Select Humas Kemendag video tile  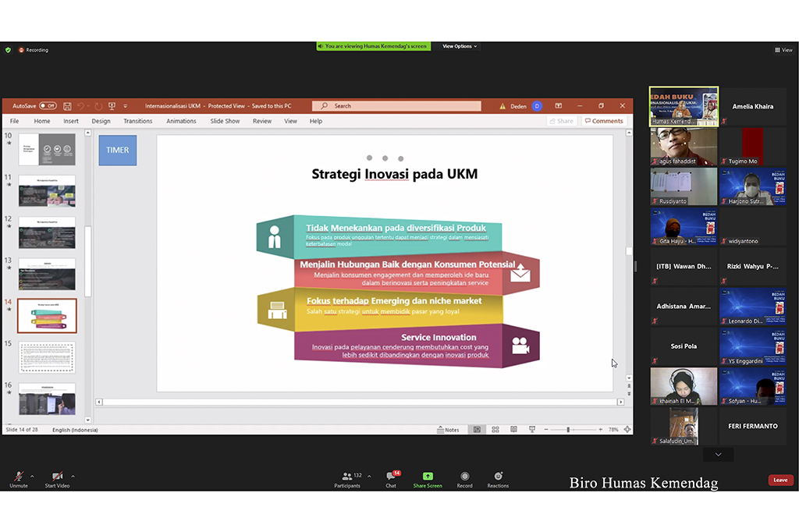684,107
